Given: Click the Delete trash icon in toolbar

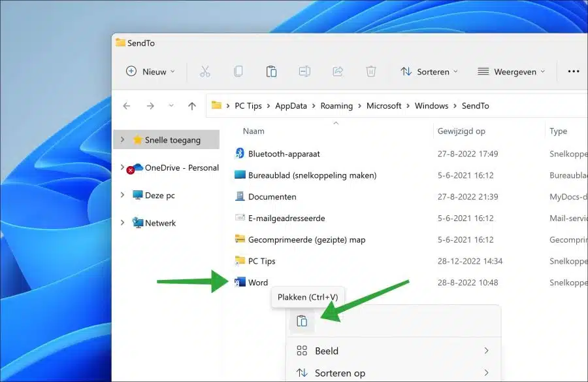Looking at the screenshot, I should tap(371, 71).
